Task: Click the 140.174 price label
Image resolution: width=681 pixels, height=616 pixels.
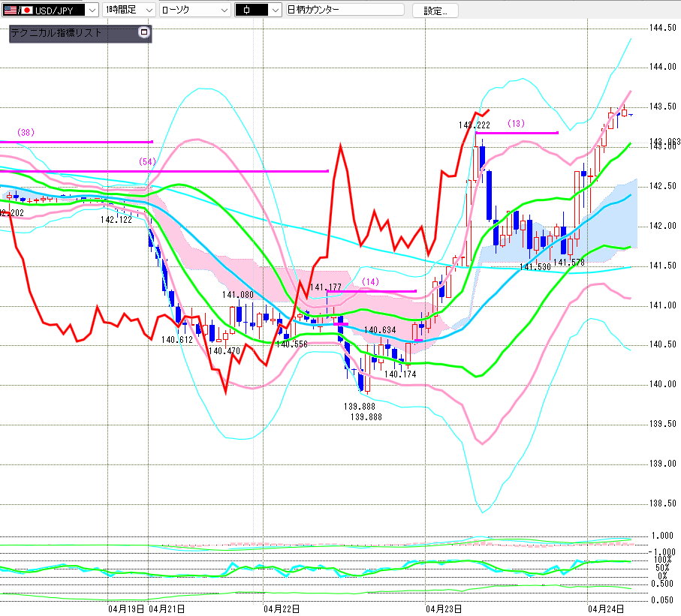Action: [x=400, y=374]
